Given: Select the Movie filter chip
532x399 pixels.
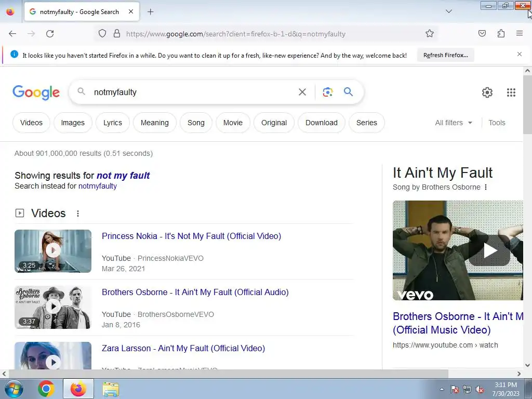Looking at the screenshot, I should pos(233,123).
